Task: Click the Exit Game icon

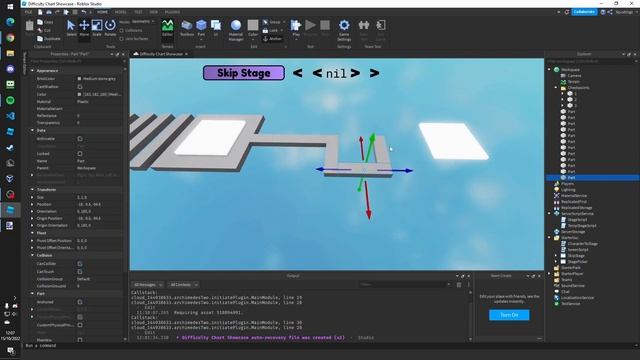Action: (x=380, y=25)
